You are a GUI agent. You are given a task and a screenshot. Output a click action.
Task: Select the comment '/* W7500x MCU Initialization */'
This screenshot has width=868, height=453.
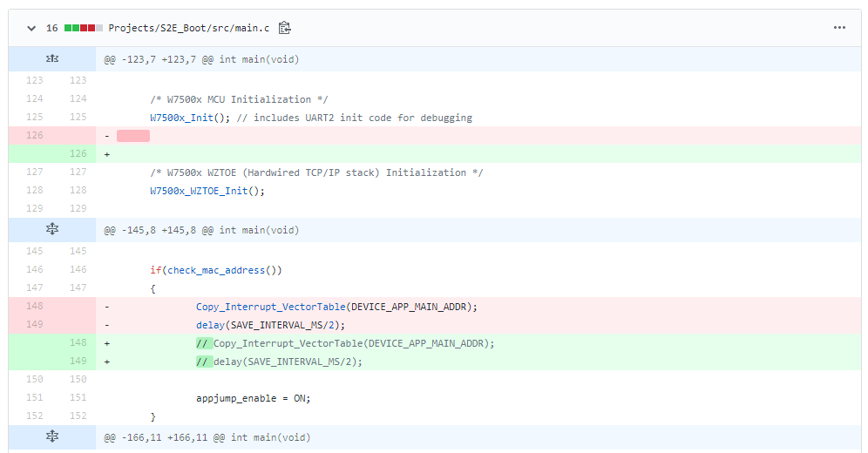[x=239, y=99]
